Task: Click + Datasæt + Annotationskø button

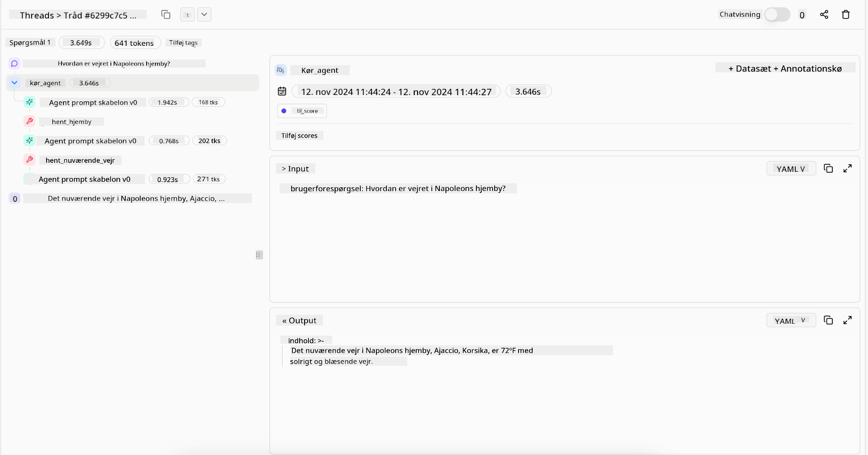Action: coord(785,69)
